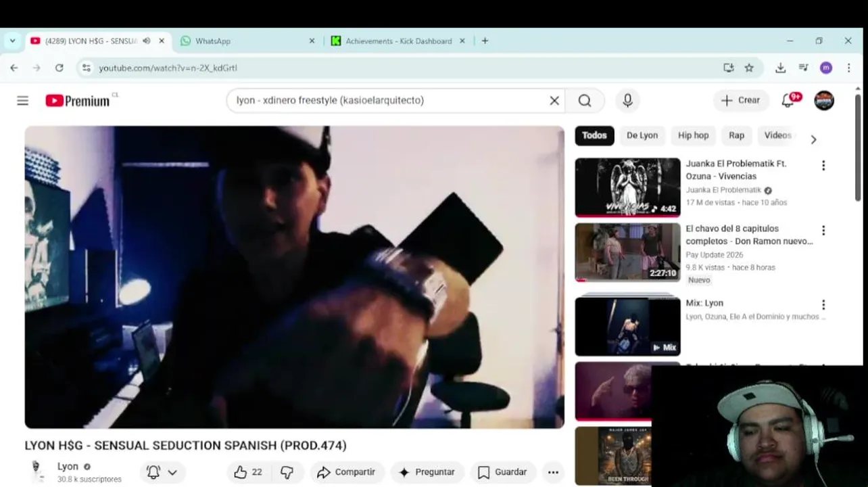Viewport: 868px width, 487px height.
Task: Click the video player area
Action: pos(294,277)
